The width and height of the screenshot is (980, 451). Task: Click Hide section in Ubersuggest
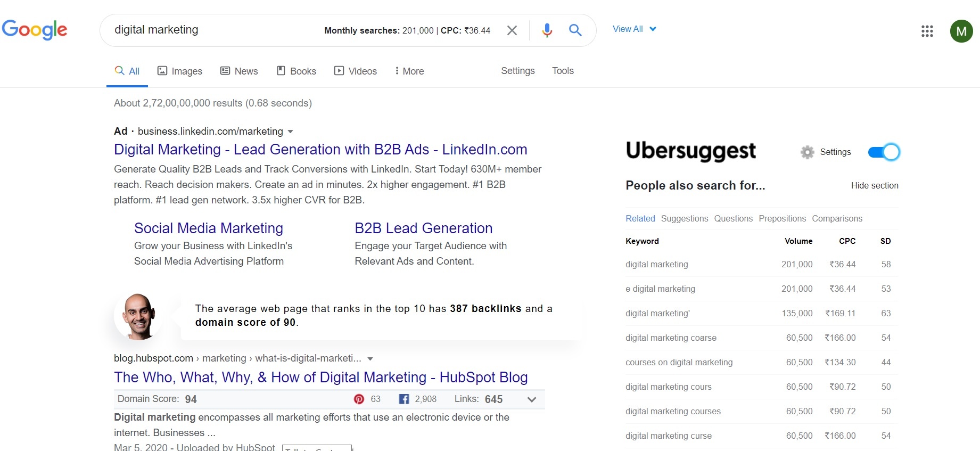875,185
